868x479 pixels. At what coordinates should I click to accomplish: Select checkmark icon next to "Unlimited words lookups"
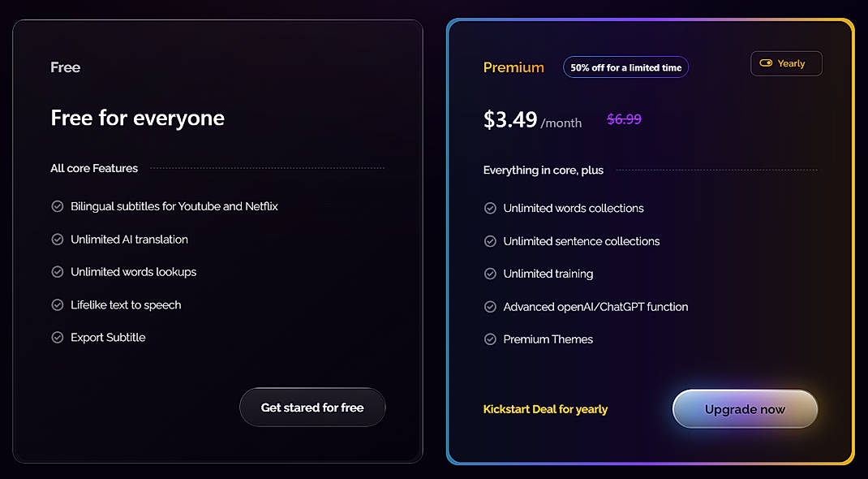58,272
